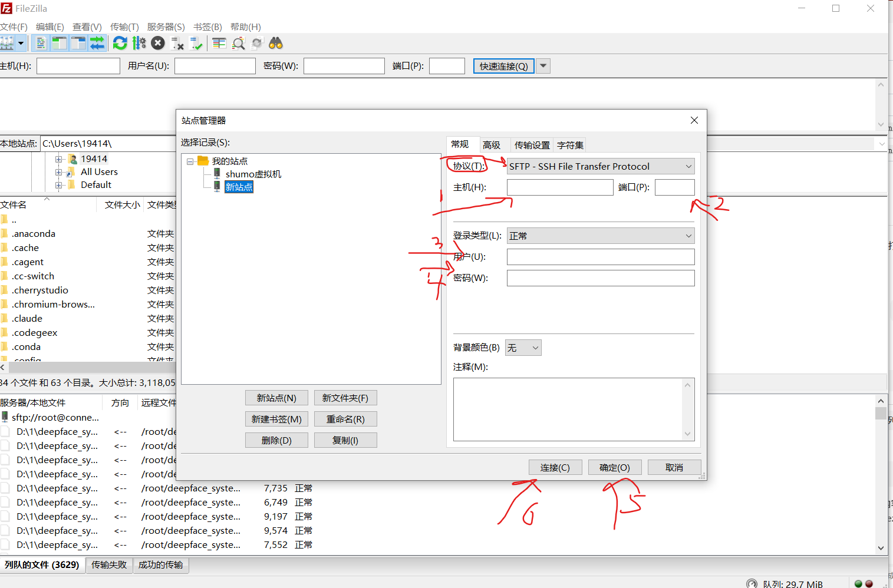Image resolution: width=893 pixels, height=588 pixels.
Task: Switch to the 字符集 tab
Action: click(571, 145)
